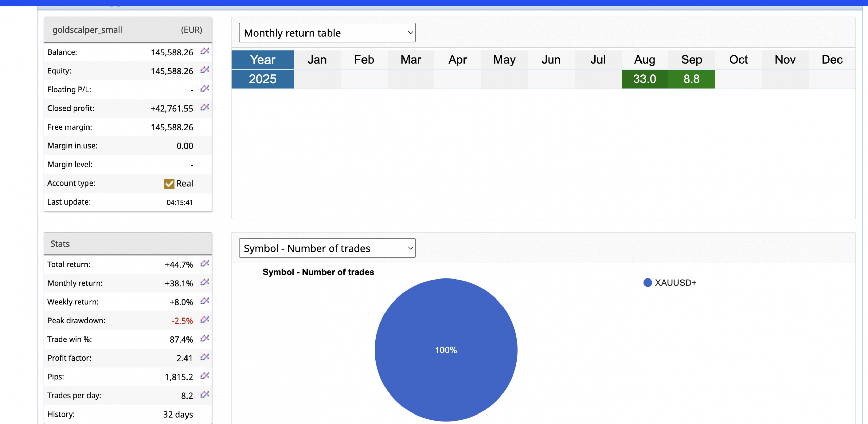Expand Symbol - Number of trades dropdown
The width and height of the screenshot is (868, 424).
point(327,248)
